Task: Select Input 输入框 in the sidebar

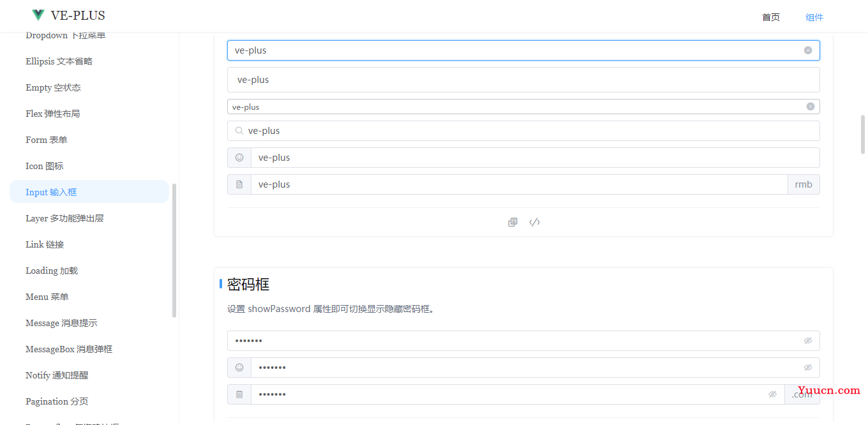Action: (x=89, y=192)
